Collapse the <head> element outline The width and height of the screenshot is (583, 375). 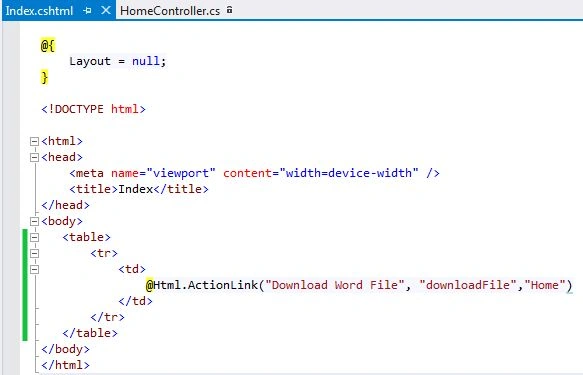coord(34,157)
